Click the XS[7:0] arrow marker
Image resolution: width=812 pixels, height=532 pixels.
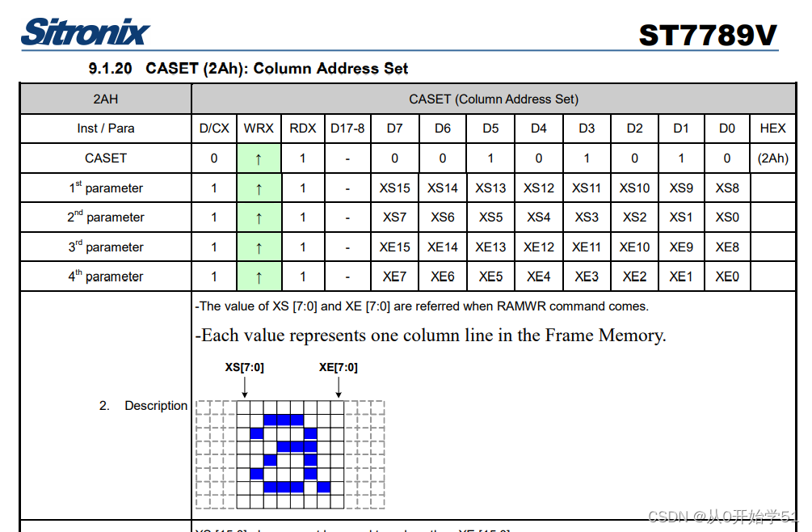(x=245, y=386)
